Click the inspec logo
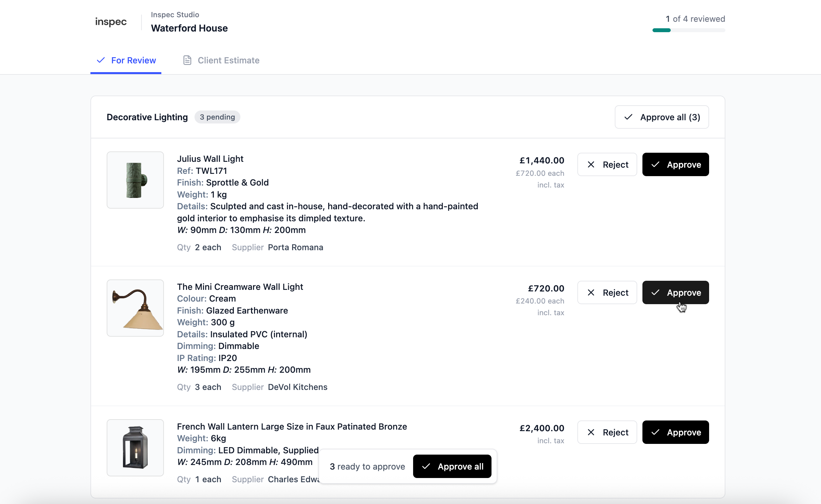The height and width of the screenshot is (504, 821). (111, 22)
